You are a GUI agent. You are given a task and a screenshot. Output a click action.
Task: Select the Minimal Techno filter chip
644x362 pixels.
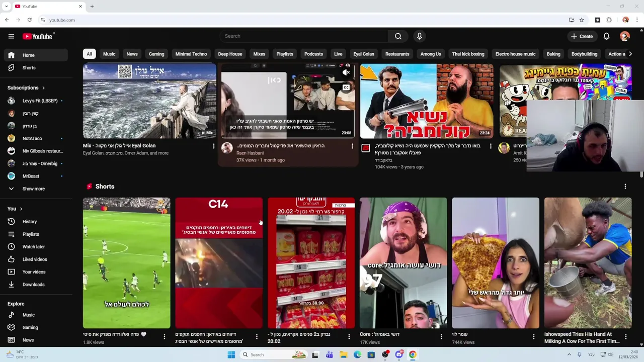click(x=191, y=54)
